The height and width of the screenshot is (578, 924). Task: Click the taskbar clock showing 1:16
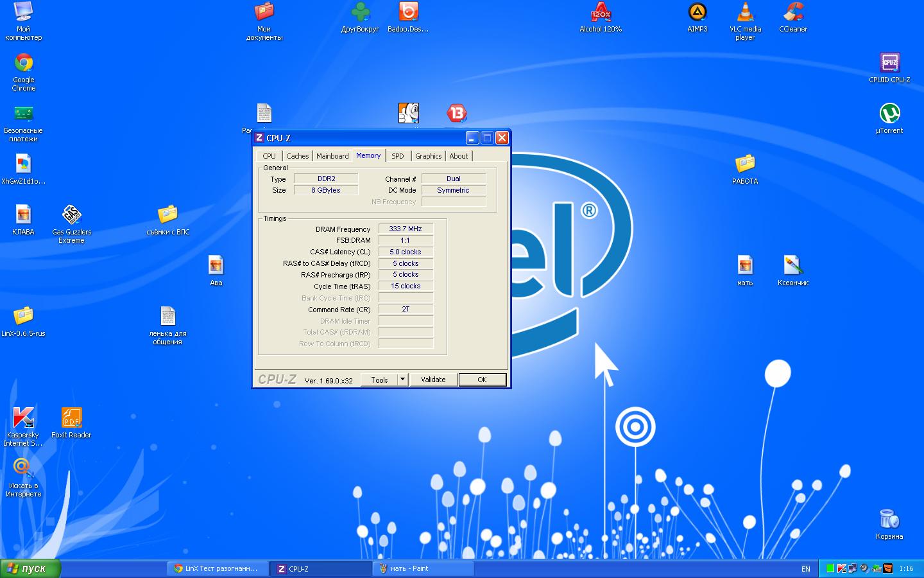[906, 568]
